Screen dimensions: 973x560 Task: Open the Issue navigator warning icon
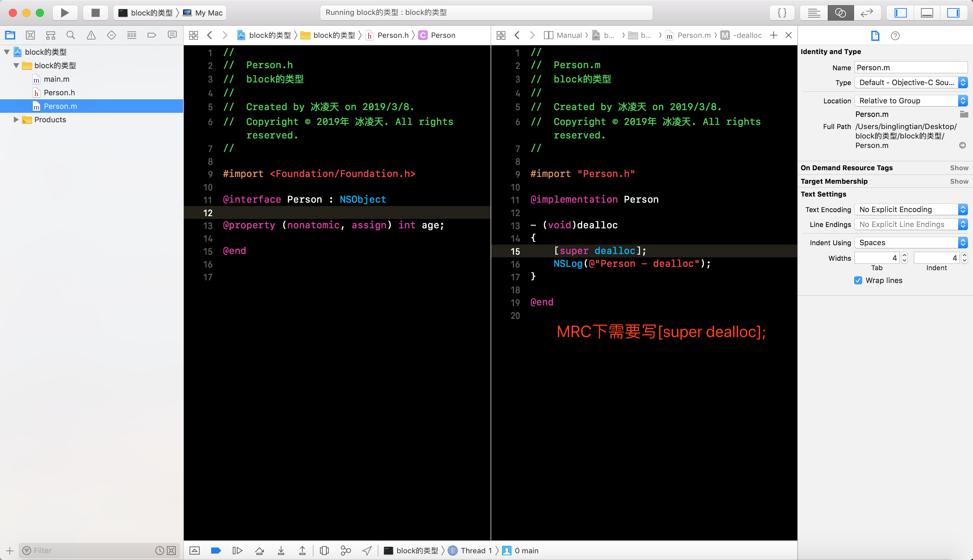click(91, 35)
